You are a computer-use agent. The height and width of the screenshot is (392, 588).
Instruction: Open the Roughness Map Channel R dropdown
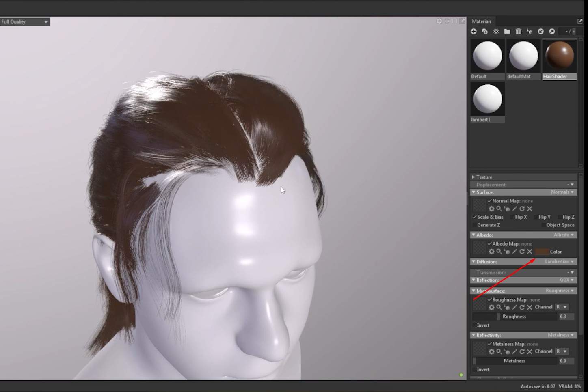point(562,307)
